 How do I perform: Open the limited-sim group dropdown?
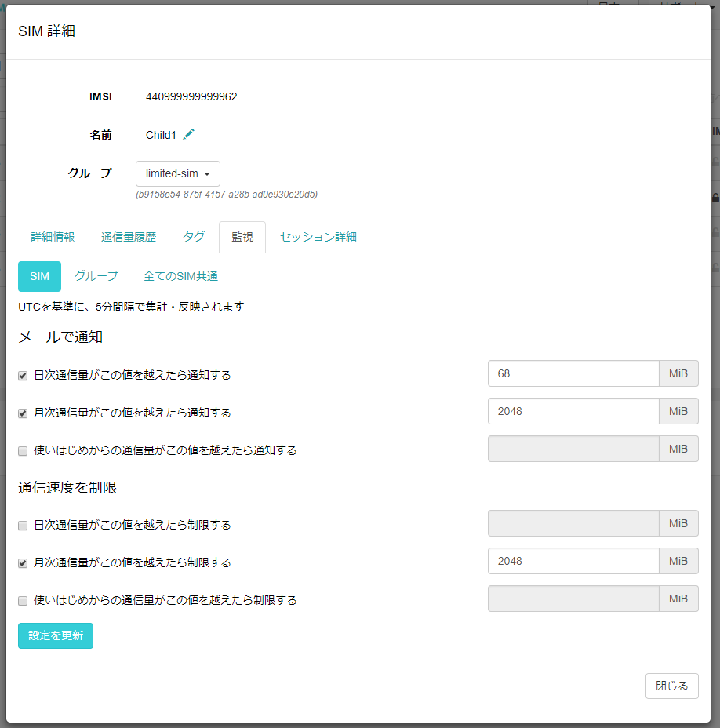click(178, 173)
